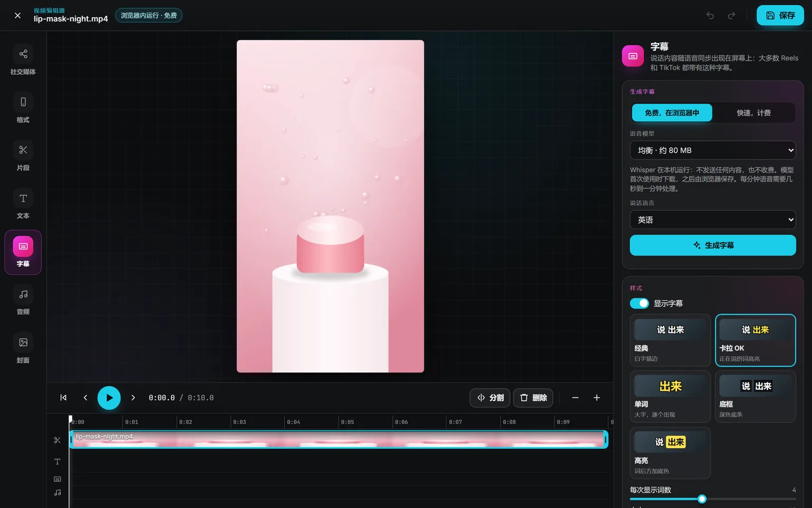Click the lip-mask-night.mp4 file title
Screen dimensions: 812x508
pos(71,19)
